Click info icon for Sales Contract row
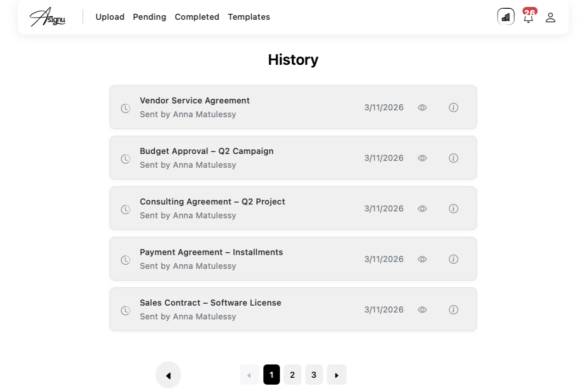The image size is (588, 392). coord(453,310)
